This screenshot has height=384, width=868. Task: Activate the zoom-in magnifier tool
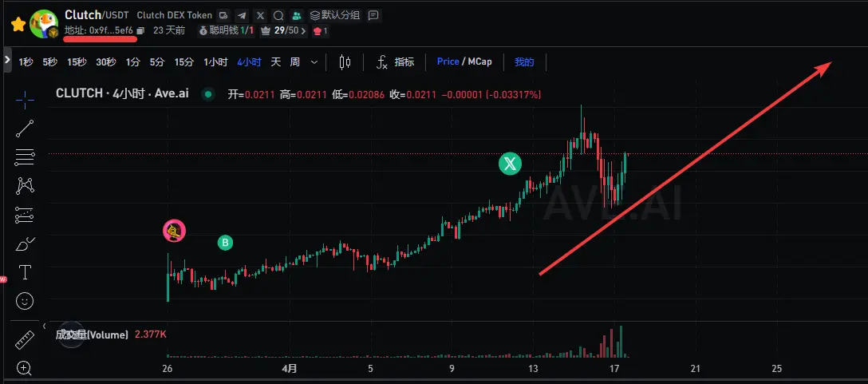25,367
